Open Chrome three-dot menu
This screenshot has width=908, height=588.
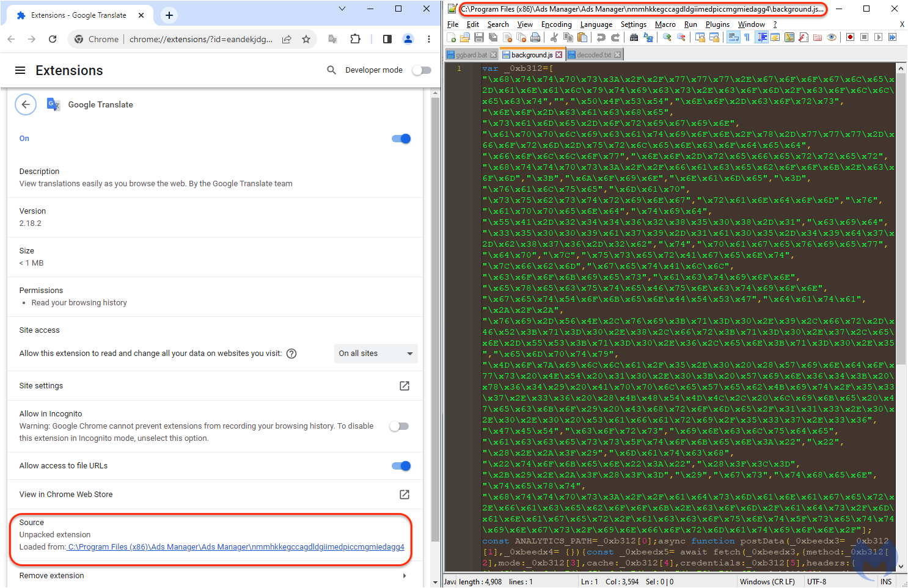point(429,39)
